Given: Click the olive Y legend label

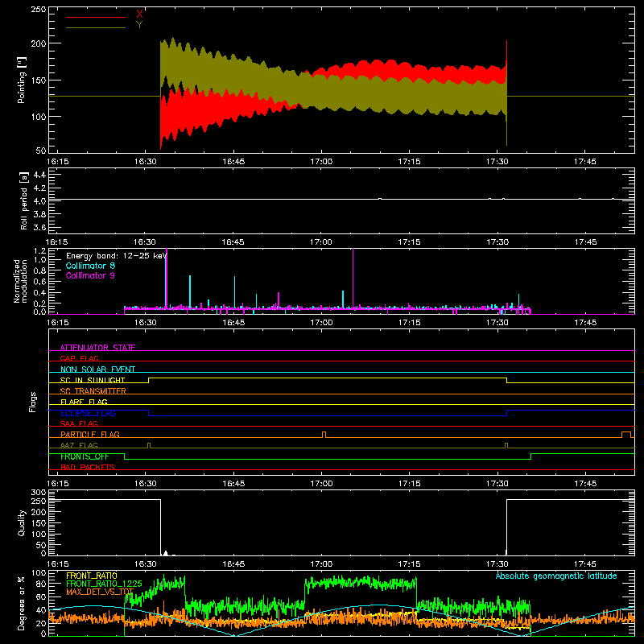Looking at the screenshot, I should pyautogui.click(x=139, y=25).
